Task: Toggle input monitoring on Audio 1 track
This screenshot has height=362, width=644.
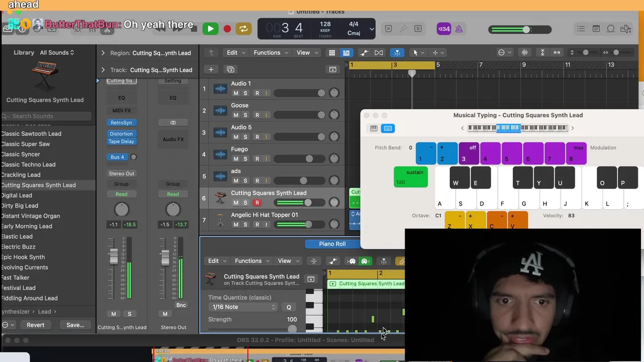Action: (267, 93)
